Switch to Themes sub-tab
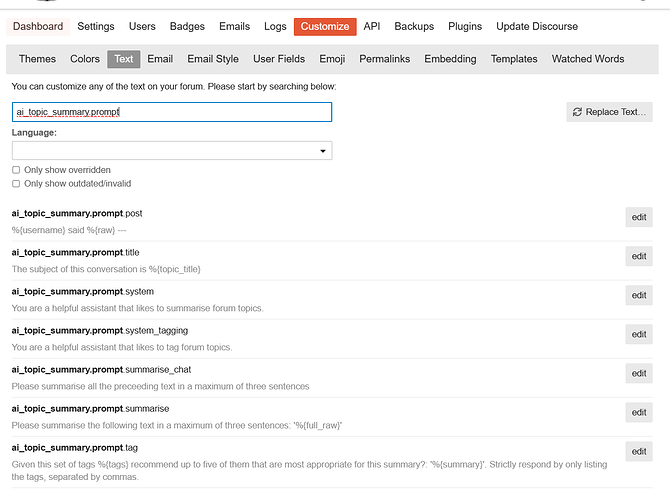The width and height of the screenshot is (670, 500). click(37, 59)
